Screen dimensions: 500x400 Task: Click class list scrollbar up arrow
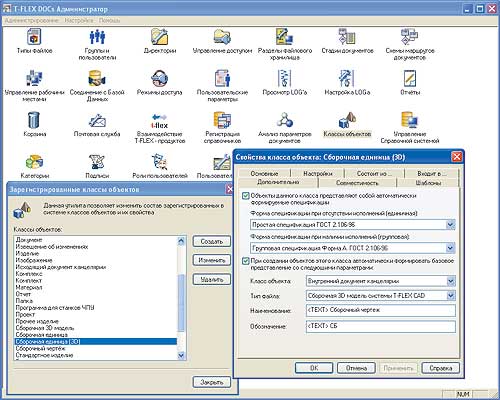pyautogui.click(x=181, y=241)
